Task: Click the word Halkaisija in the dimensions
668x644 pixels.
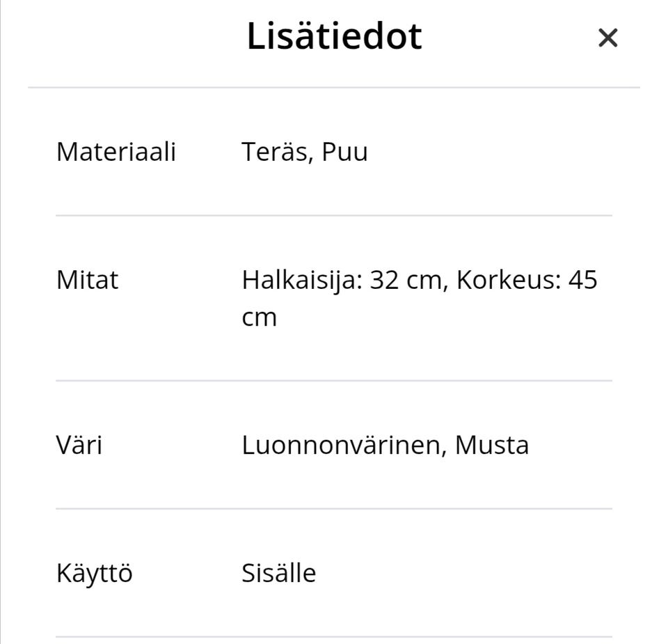Action: click(x=301, y=280)
